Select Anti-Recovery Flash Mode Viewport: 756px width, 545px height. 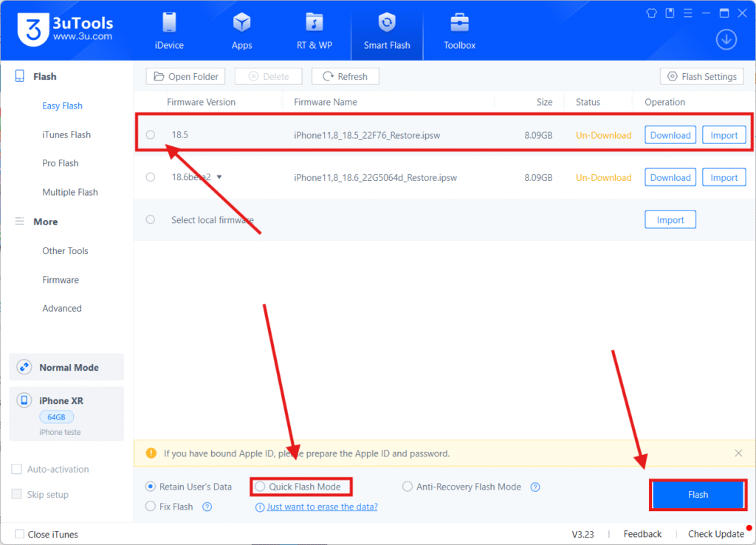pyautogui.click(x=408, y=487)
